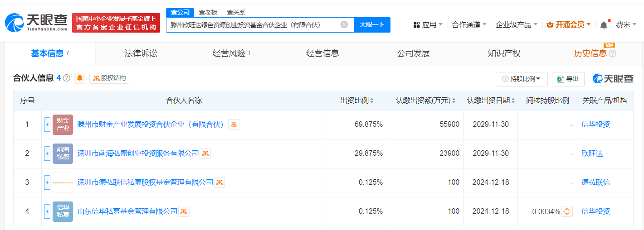This screenshot has width=644, height=230.
Task: Click the indirect shareholding path icon next to 0.0034%
Action: (x=567, y=211)
